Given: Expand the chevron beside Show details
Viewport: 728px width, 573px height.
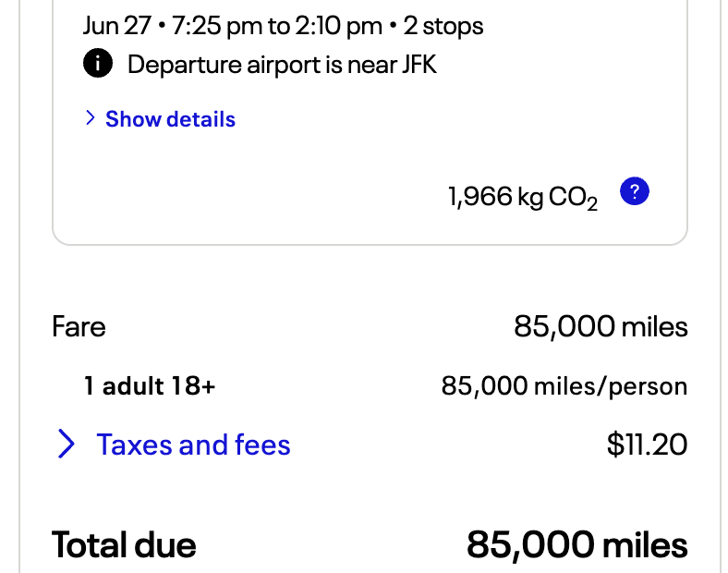Looking at the screenshot, I should [90, 118].
